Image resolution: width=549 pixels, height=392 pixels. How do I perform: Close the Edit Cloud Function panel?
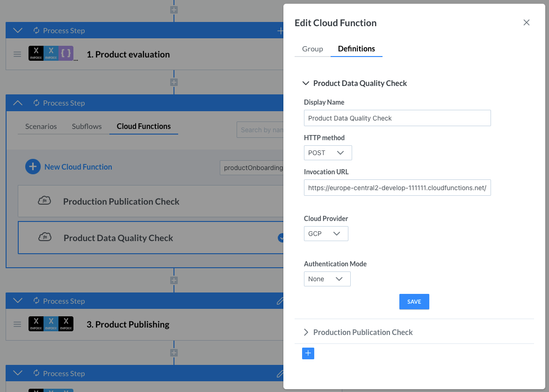pyautogui.click(x=526, y=23)
